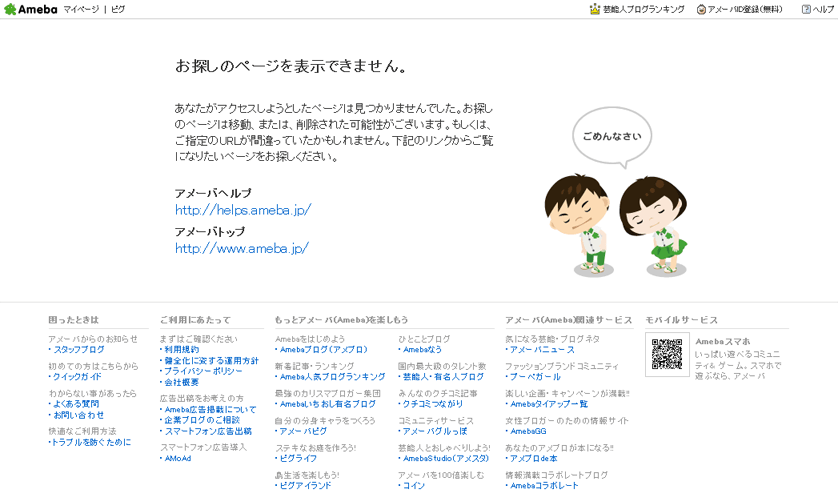The image size is (838, 498).
Task: Click Amebaスマホ mobile service title
Action: tap(723, 341)
